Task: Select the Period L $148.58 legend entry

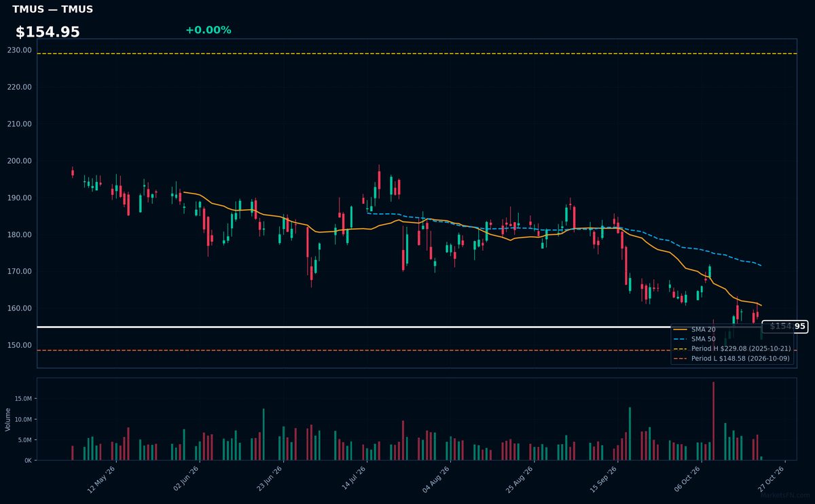Action: pyautogui.click(x=731, y=358)
